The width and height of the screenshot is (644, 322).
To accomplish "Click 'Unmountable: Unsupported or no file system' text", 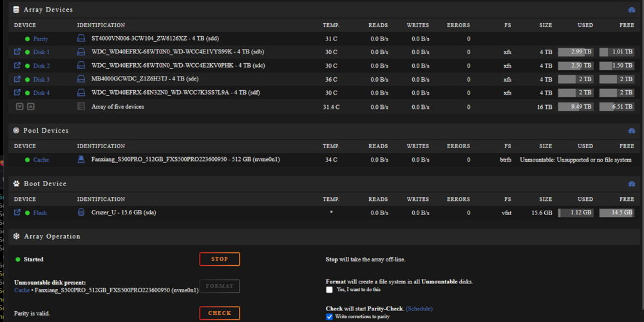I will pos(576,160).
